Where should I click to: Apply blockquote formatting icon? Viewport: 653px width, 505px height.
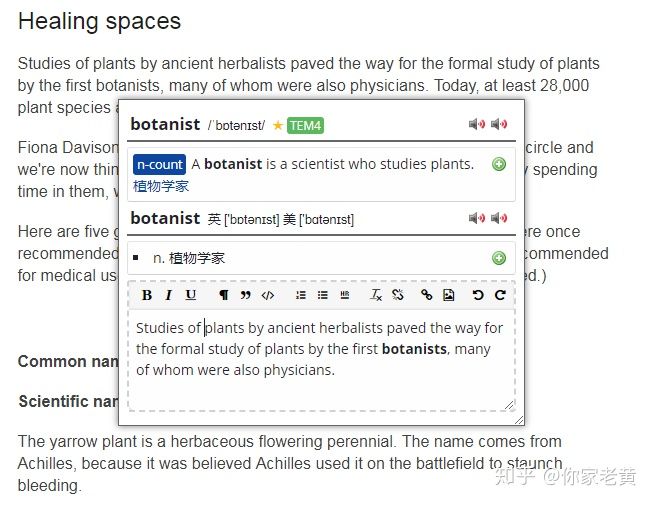tap(246, 295)
